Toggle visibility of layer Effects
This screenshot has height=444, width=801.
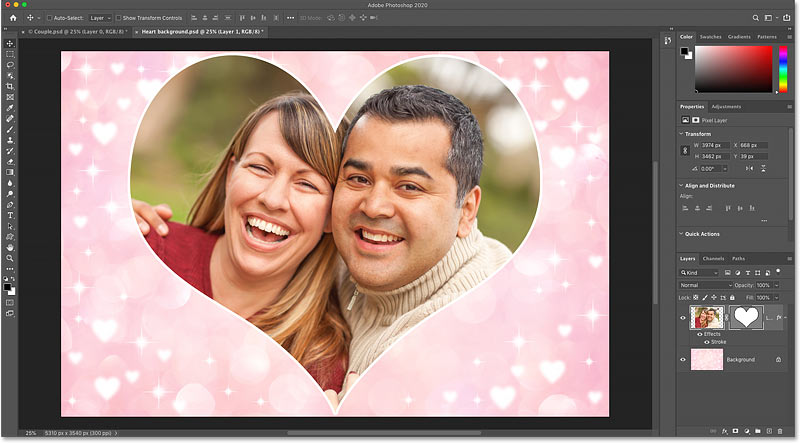coord(700,334)
